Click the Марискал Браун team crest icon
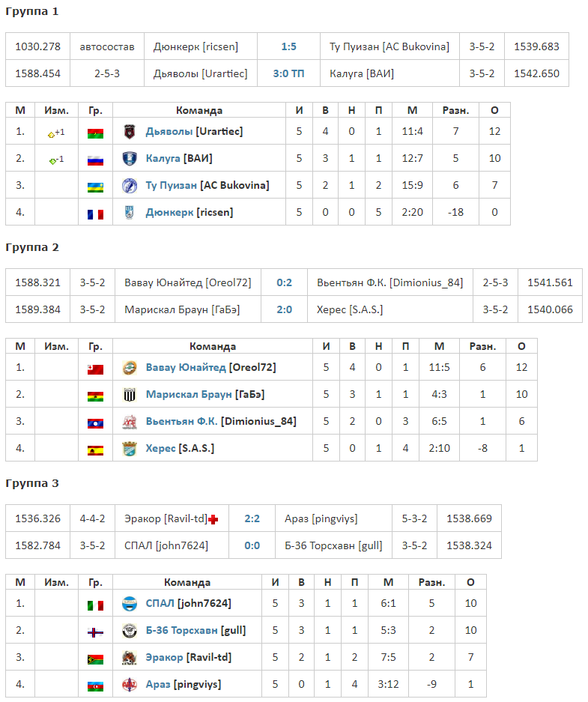This screenshot has height=702, width=588. 130,394
